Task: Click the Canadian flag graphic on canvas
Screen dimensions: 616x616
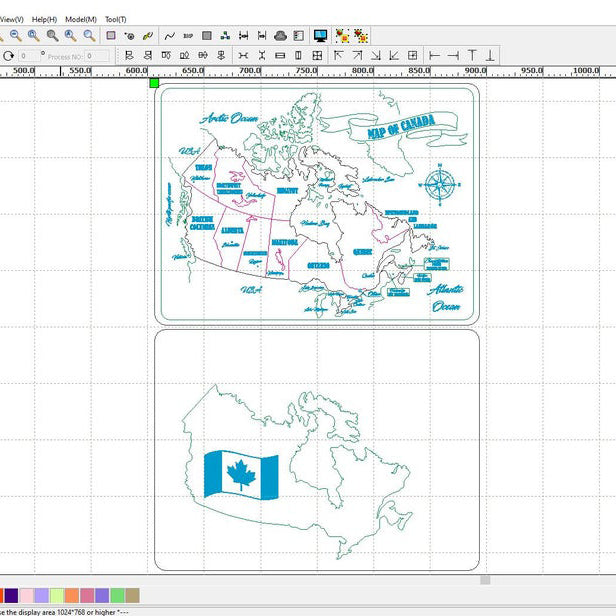Action: point(240,473)
